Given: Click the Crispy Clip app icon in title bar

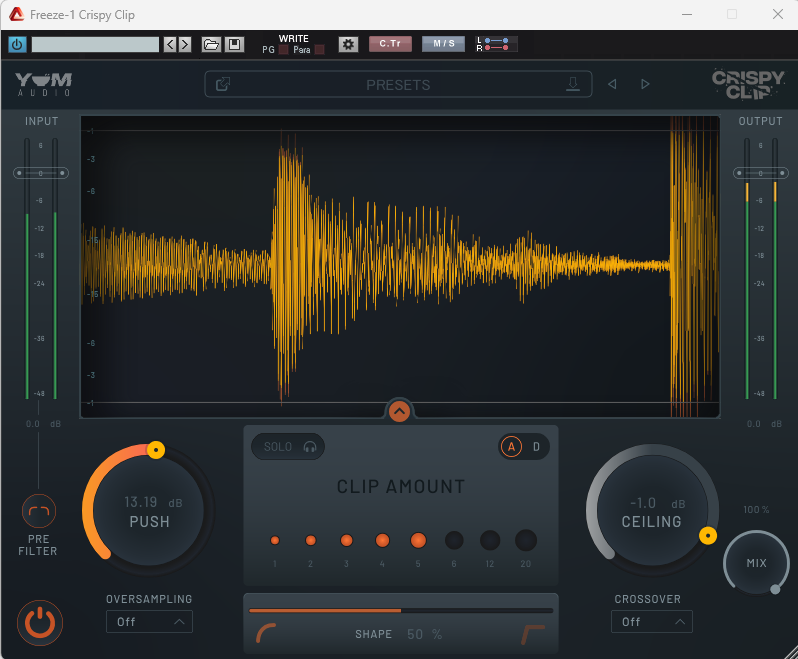Looking at the screenshot, I should pyautogui.click(x=16, y=14).
